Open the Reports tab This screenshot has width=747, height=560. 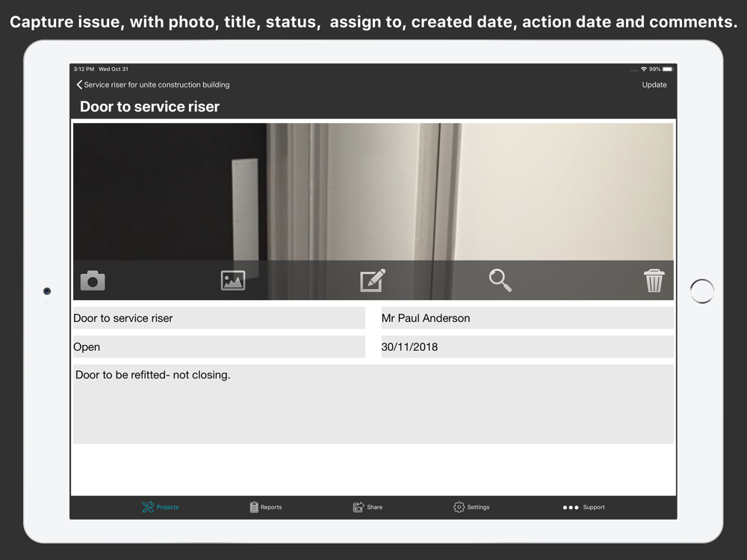click(266, 507)
